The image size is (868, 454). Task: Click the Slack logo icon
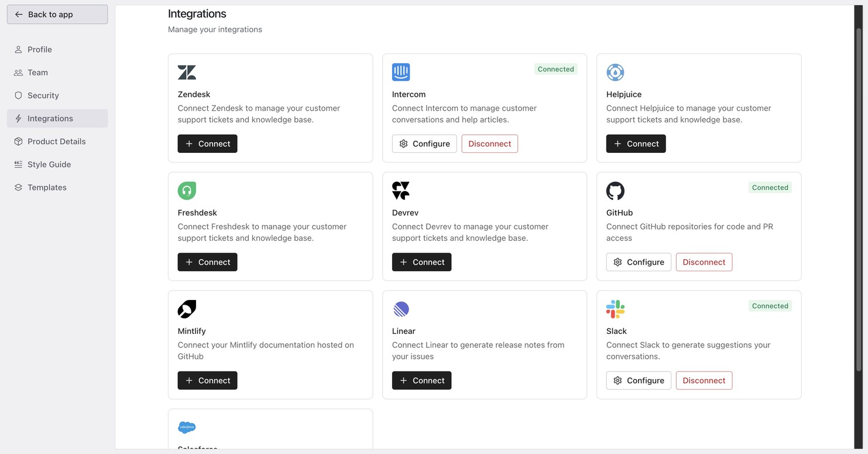pyautogui.click(x=615, y=309)
